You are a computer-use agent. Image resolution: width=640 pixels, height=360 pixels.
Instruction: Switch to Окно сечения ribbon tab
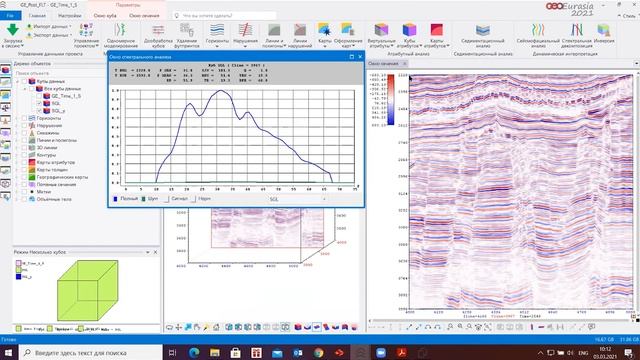[x=144, y=16]
